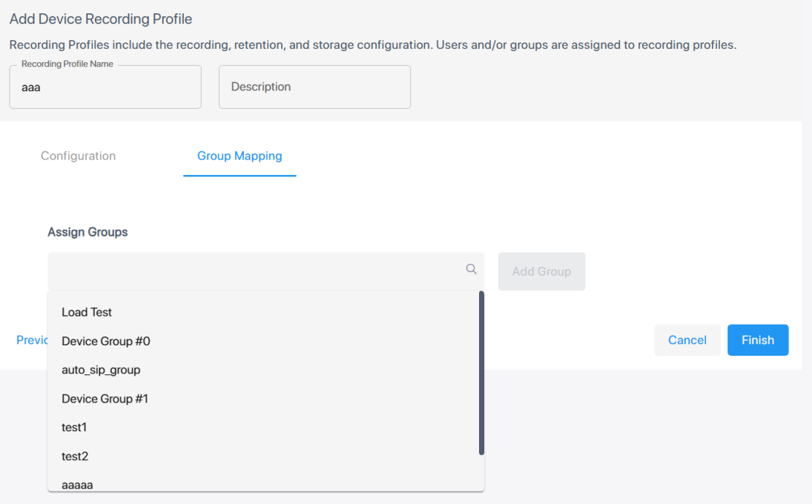This screenshot has height=504, width=812.
Task: Select Device Group #0 option
Action: (106, 341)
